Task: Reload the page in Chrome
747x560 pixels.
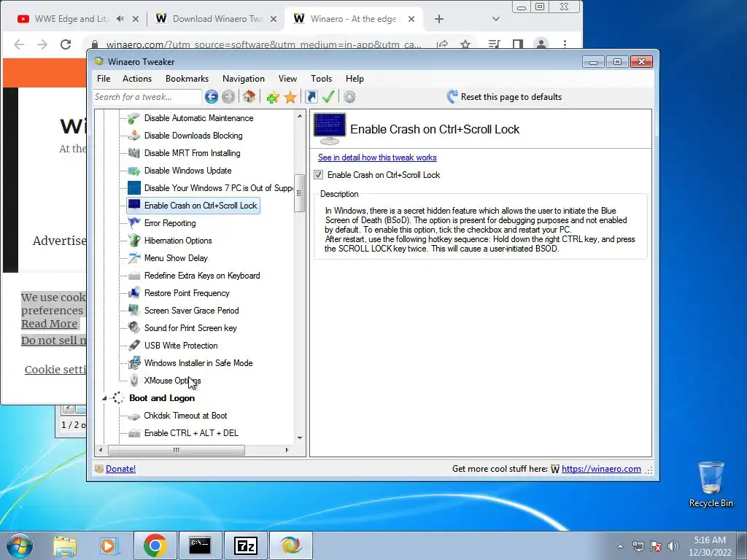Action: [x=66, y=44]
